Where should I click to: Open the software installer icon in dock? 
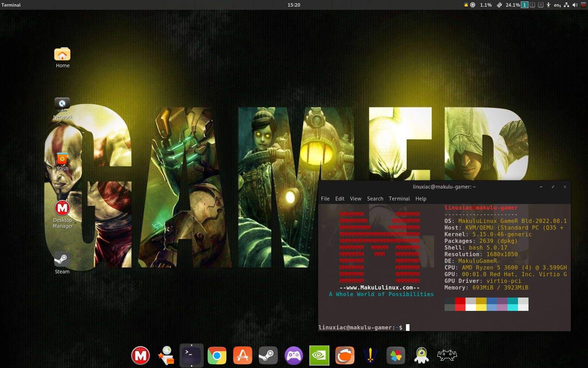tap(166, 355)
